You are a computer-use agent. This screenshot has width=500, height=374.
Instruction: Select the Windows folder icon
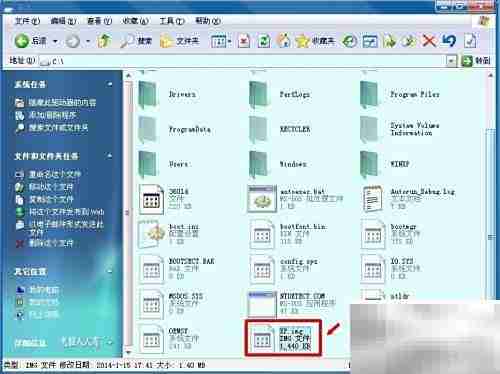[x=258, y=164]
